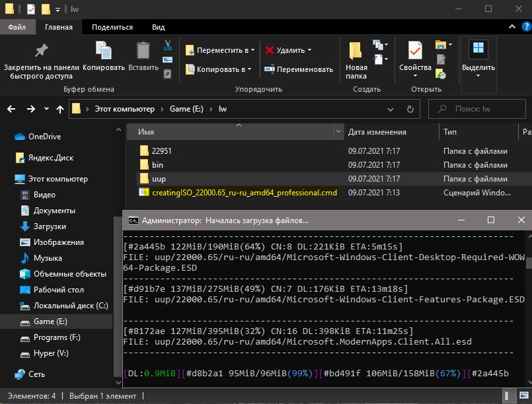Select the uup folder
This screenshot has height=404, width=532.
click(159, 179)
